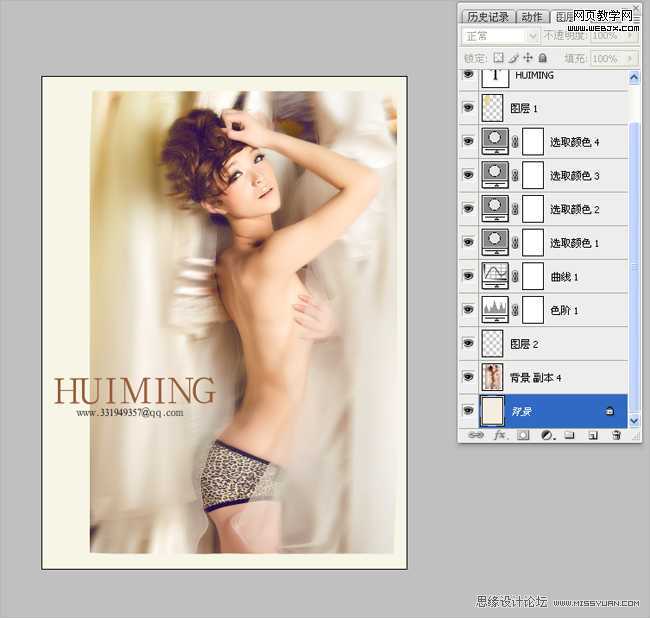Viewport: 650px width, 618px height.
Task: Create a new adjustment layer via the half-circle icon
Action: [x=547, y=436]
